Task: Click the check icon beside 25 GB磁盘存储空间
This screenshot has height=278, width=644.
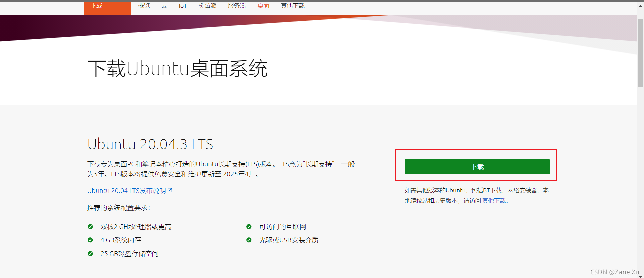Action: click(90, 254)
